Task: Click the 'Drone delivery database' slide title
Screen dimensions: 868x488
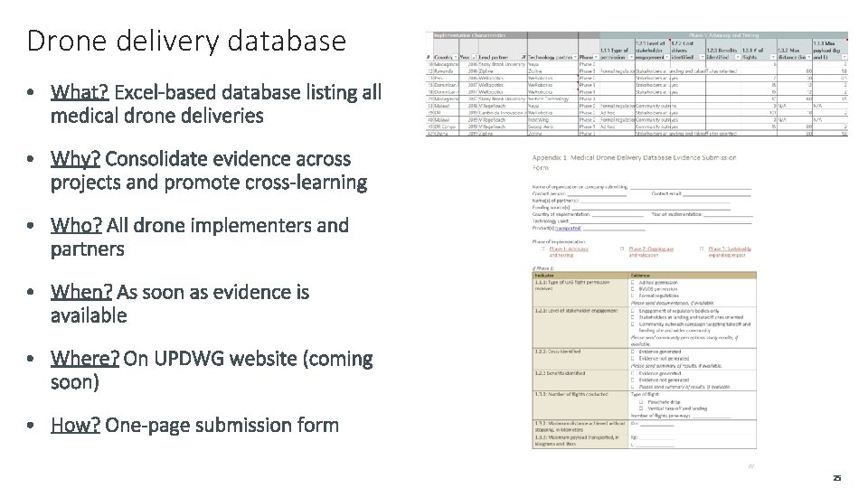Action: pyautogui.click(x=186, y=42)
